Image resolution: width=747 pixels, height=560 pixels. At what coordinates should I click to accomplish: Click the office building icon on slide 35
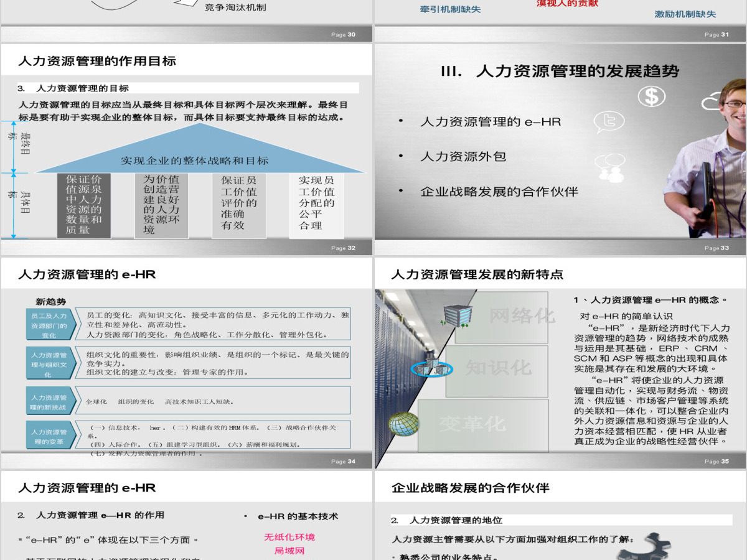point(458,315)
